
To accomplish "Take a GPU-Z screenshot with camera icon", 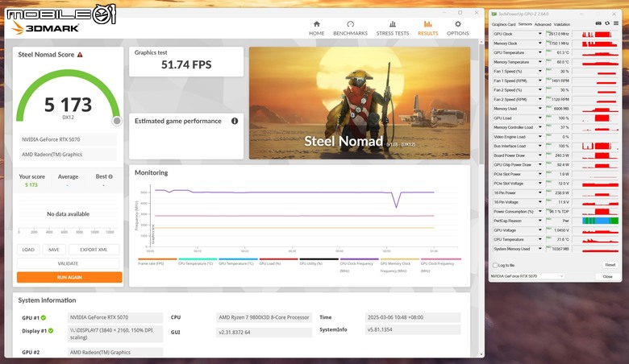I will (x=598, y=23).
